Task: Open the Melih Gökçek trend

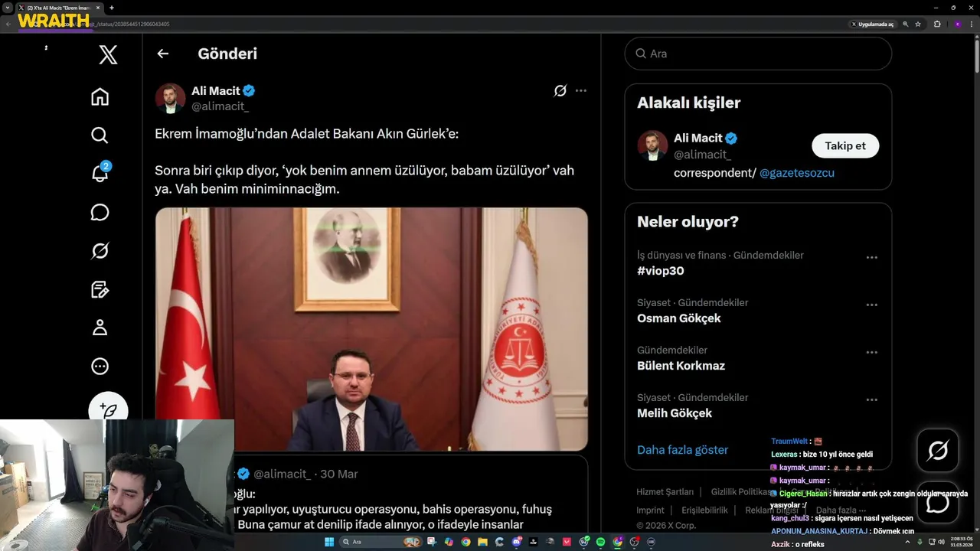Action: (675, 413)
